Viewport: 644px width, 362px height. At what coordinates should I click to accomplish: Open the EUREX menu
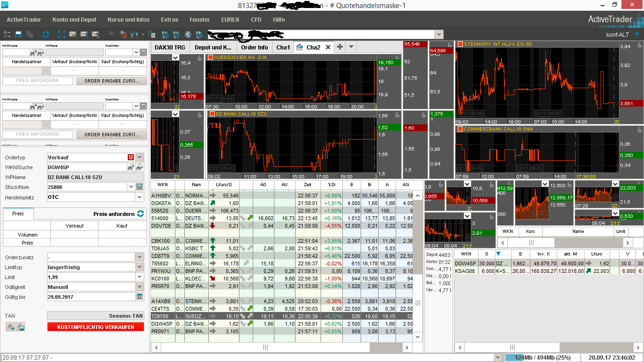click(x=230, y=20)
